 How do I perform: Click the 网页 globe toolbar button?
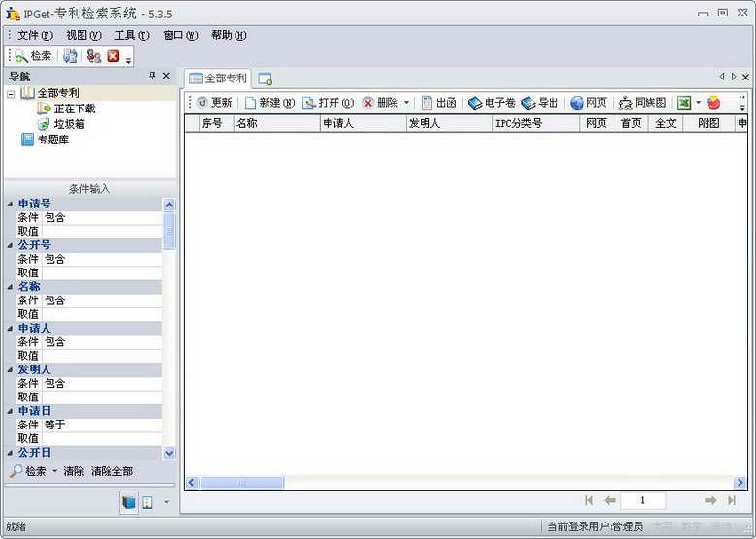point(588,103)
